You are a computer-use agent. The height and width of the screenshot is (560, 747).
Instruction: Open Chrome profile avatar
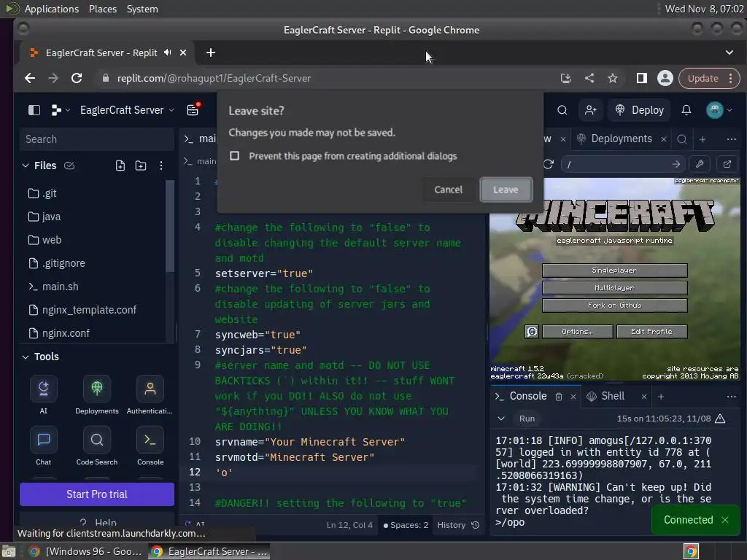tap(665, 78)
